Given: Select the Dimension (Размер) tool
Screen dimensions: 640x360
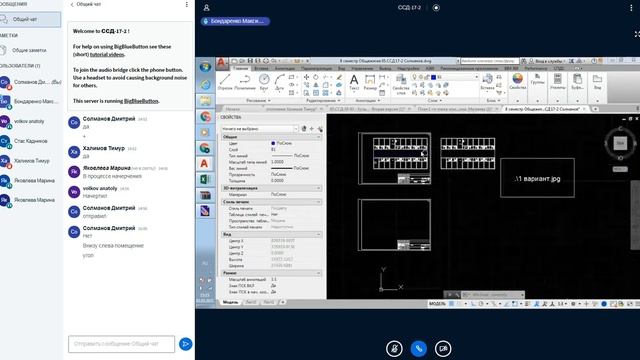Looking at the screenshot, I should point(370,81).
